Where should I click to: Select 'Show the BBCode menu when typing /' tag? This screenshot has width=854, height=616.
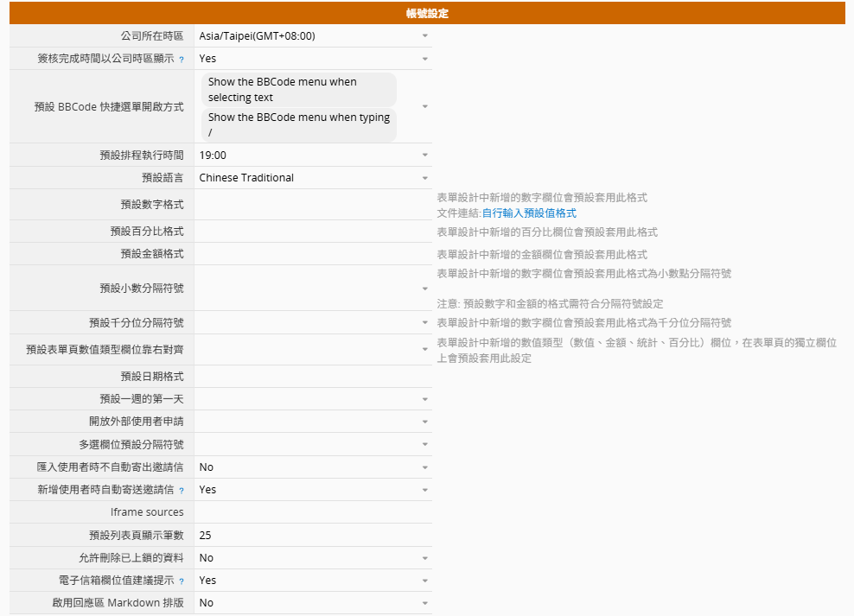click(299, 125)
